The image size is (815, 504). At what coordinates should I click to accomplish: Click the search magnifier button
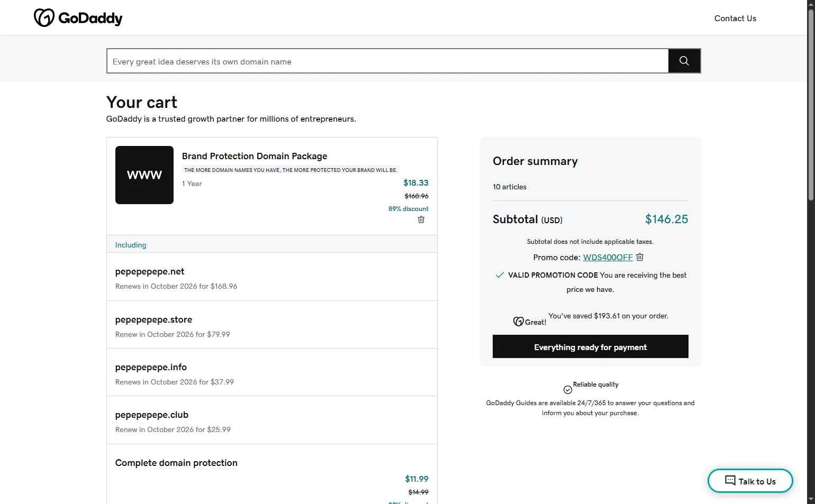pos(684,61)
